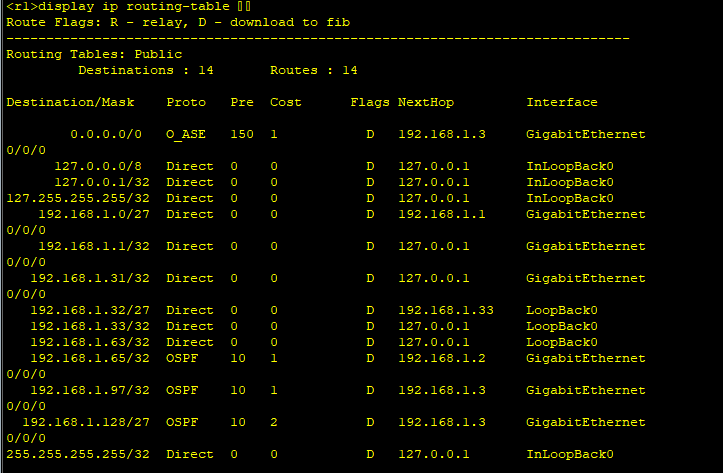Click GigabitEthernet in the 192.168.1.128/27 row
This screenshot has height=473, width=723.
tap(586, 422)
